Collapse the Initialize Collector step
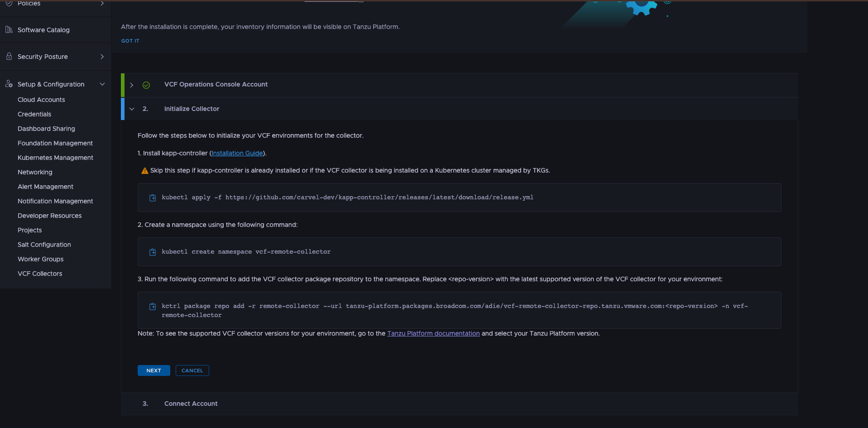Viewport: 868px width, 428px height. point(132,109)
